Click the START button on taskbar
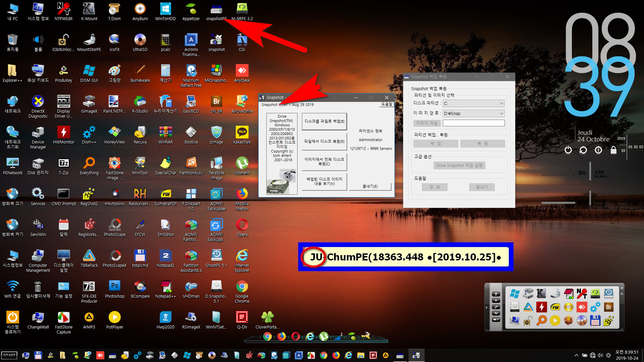This screenshot has height=362, width=644. pyautogui.click(x=9, y=355)
